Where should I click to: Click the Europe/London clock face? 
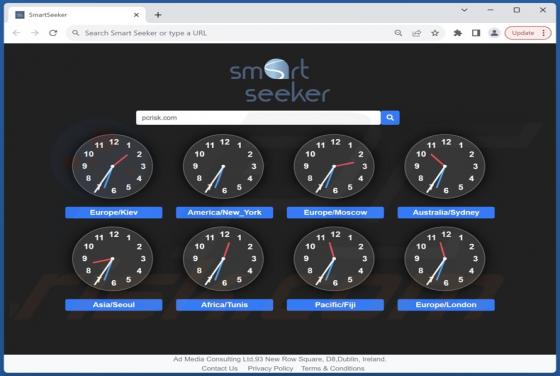445,259
